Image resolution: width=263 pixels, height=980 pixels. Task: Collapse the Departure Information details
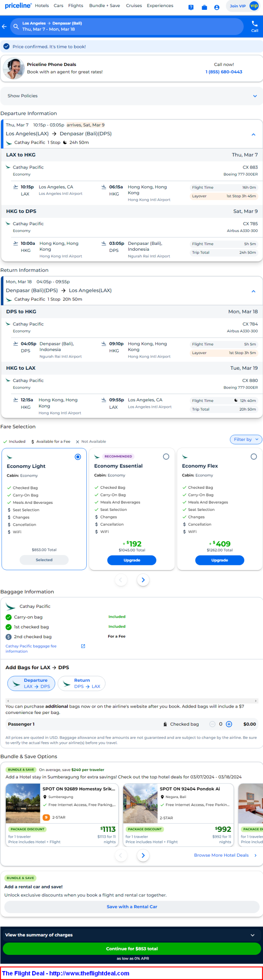(254, 134)
